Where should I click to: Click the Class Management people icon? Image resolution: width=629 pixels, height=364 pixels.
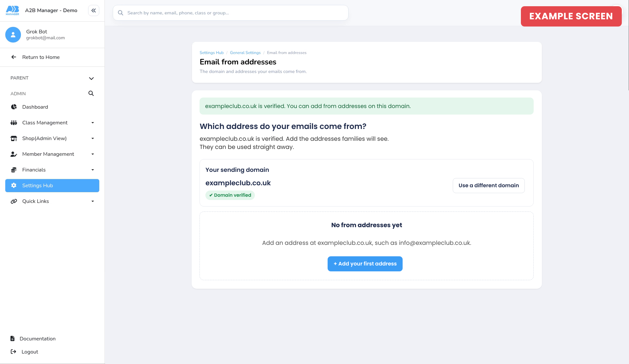click(14, 123)
